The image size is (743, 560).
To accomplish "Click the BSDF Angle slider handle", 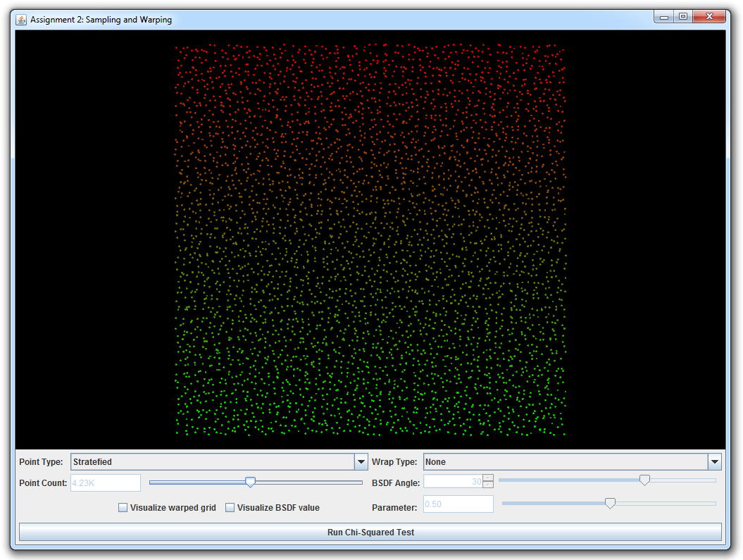I will pyautogui.click(x=644, y=480).
